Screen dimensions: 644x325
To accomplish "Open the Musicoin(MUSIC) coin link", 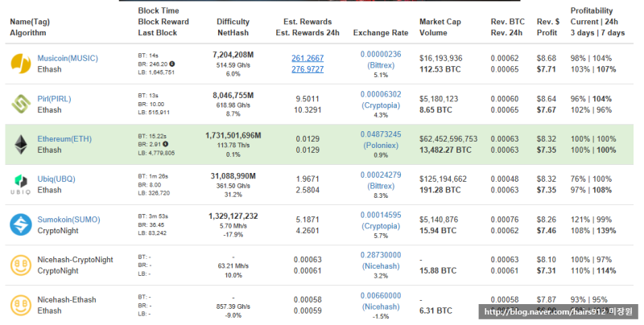I will pyautogui.click(x=68, y=58).
